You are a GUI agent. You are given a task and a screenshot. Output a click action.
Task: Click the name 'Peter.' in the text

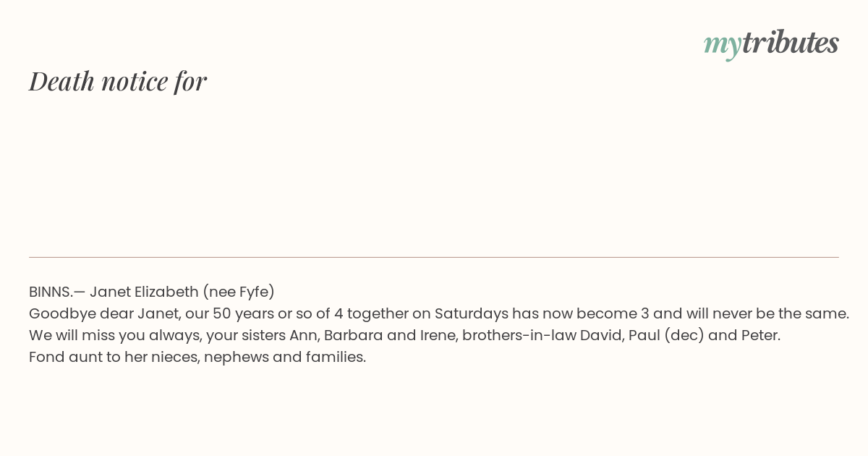click(x=761, y=335)
